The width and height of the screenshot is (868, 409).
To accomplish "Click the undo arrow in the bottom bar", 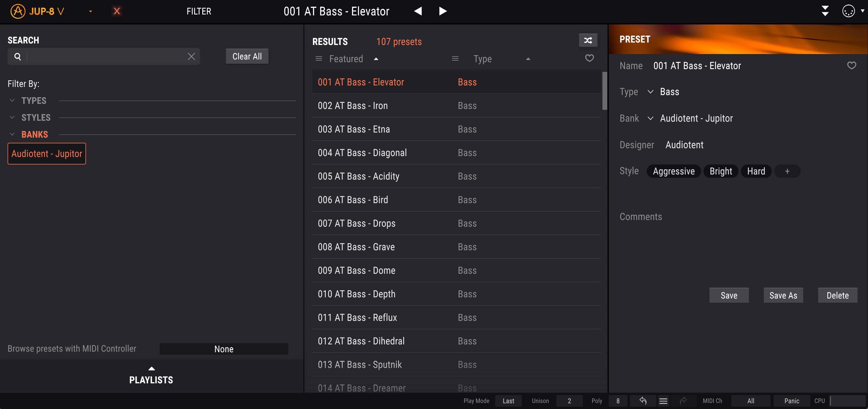I will point(643,401).
